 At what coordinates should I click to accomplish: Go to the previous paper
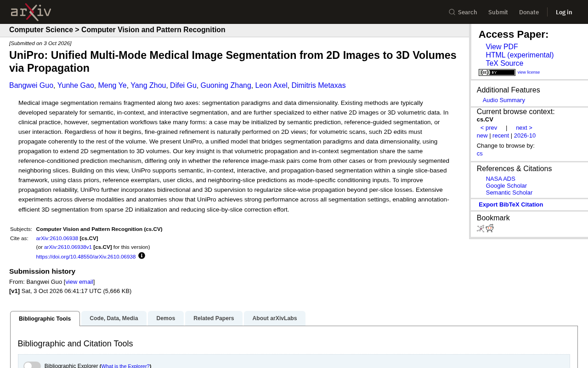[x=489, y=128]
